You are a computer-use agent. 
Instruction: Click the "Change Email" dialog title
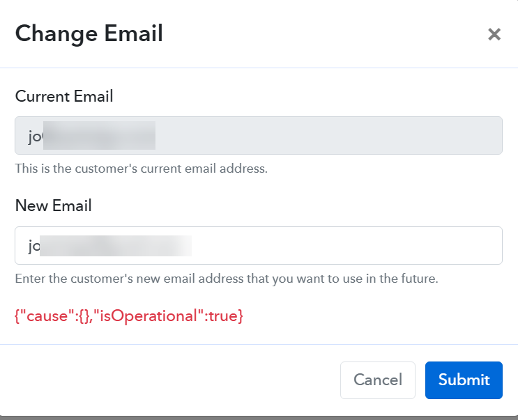point(89,33)
